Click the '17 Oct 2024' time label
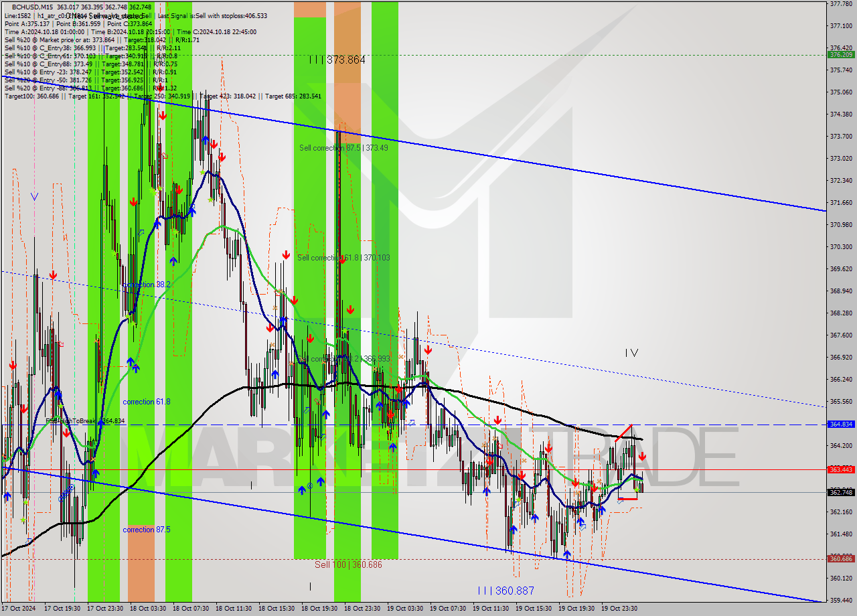Screen dimensions: 857x616 [x=19, y=609]
